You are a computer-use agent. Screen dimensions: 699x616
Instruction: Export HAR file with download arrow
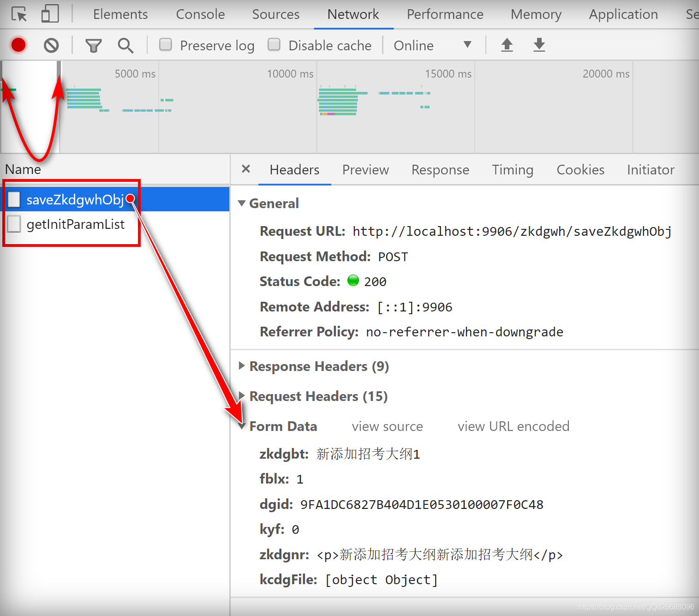[x=539, y=45]
